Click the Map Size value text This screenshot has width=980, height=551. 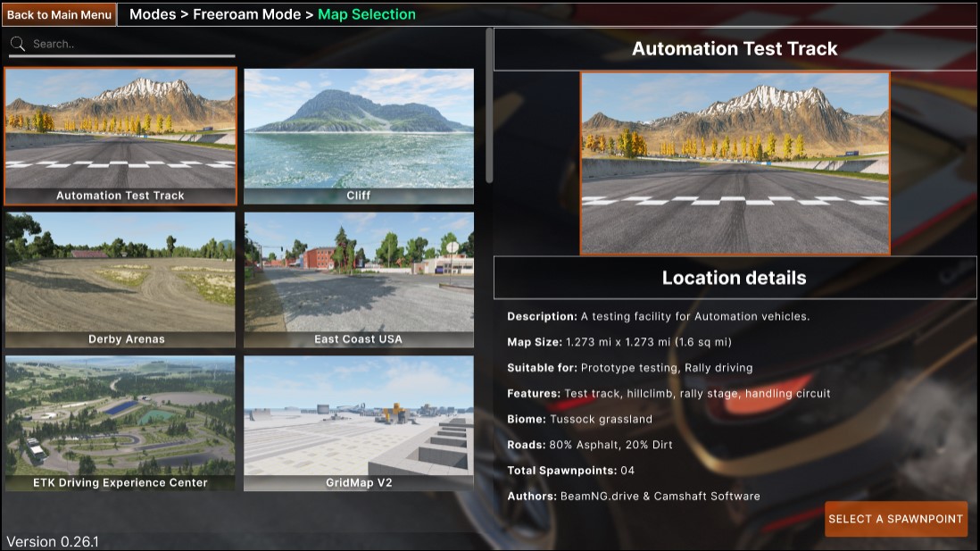coord(648,342)
